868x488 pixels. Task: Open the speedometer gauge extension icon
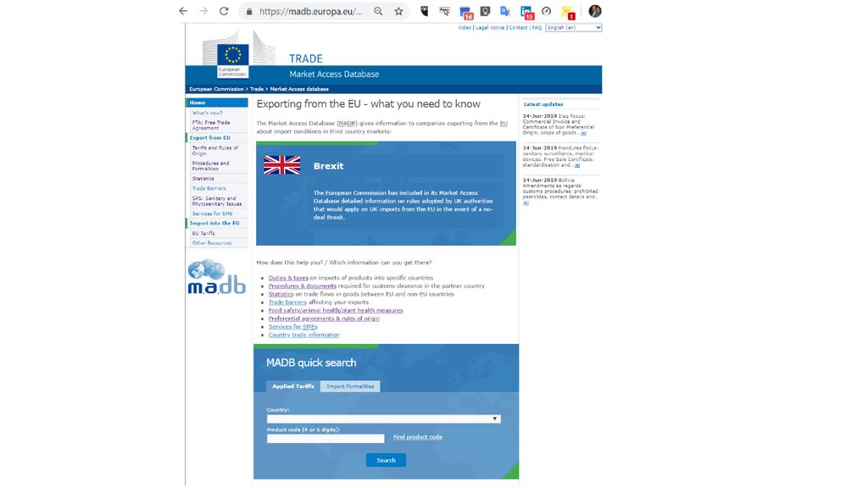click(x=547, y=11)
